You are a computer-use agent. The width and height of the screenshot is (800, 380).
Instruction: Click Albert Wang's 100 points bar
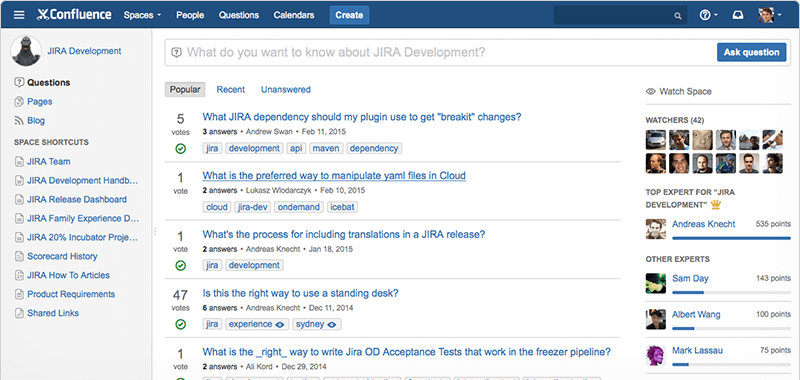732,328
